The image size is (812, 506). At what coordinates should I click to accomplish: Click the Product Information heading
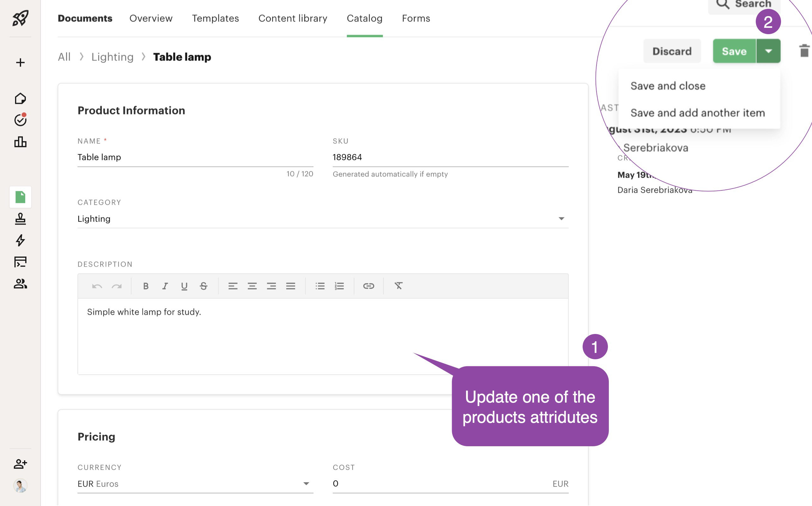(131, 110)
